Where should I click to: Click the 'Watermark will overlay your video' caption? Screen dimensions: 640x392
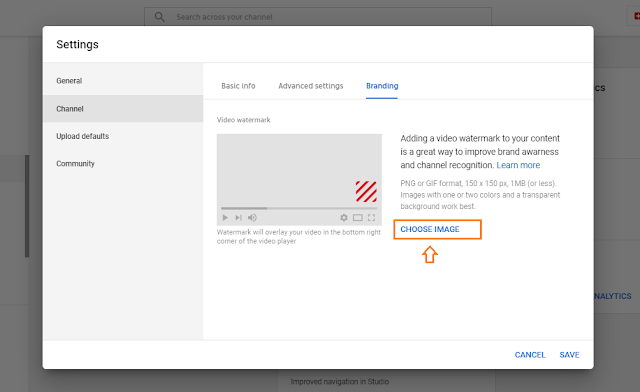click(x=299, y=236)
